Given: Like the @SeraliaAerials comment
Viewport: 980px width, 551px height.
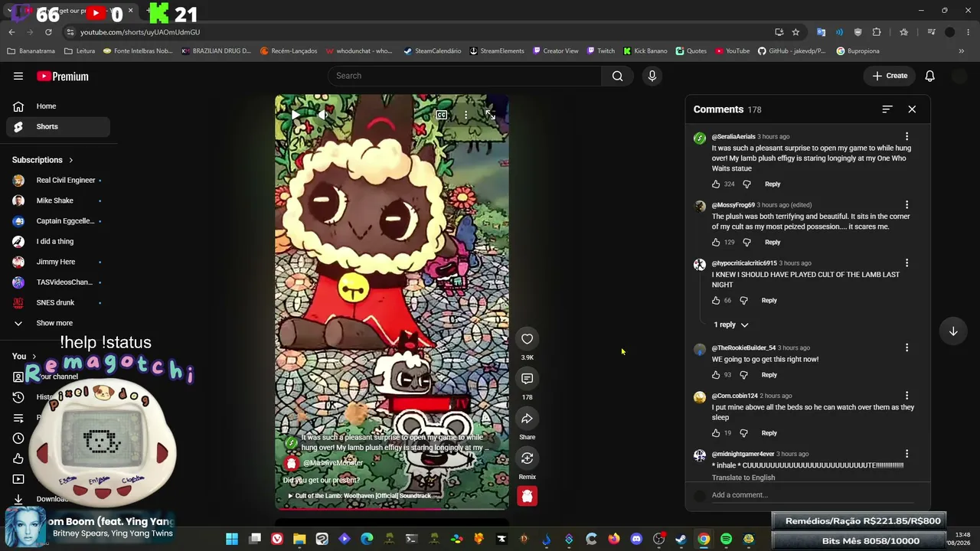Looking at the screenshot, I should 716,184.
